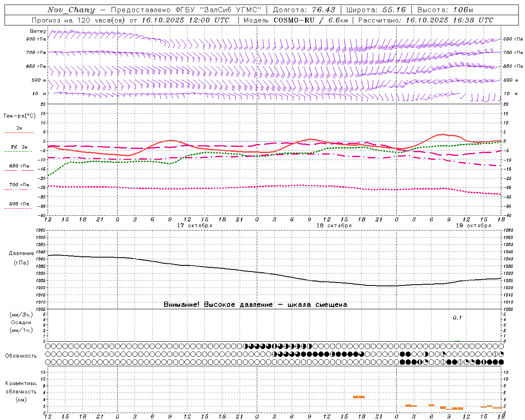Click the forecast start time "16.10.2025 12:00 UTC"
The image size is (525, 420).
click(185, 20)
